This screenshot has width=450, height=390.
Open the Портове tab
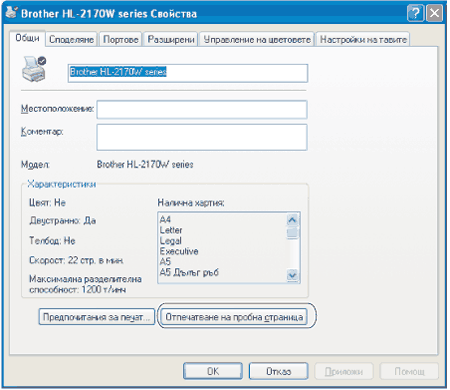[121, 40]
